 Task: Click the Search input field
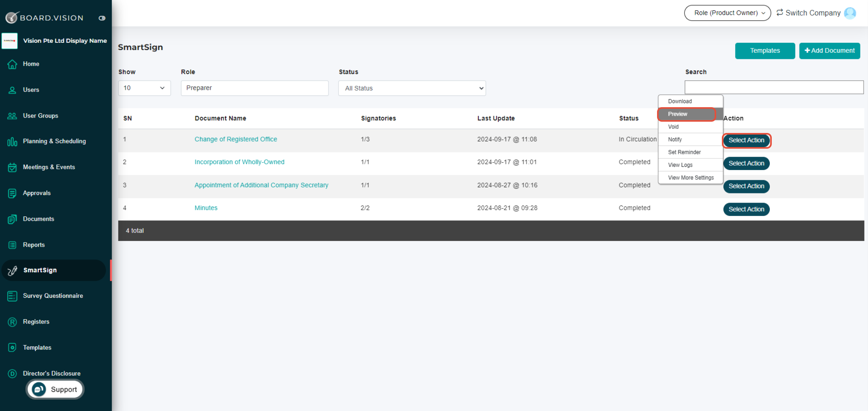pos(774,87)
